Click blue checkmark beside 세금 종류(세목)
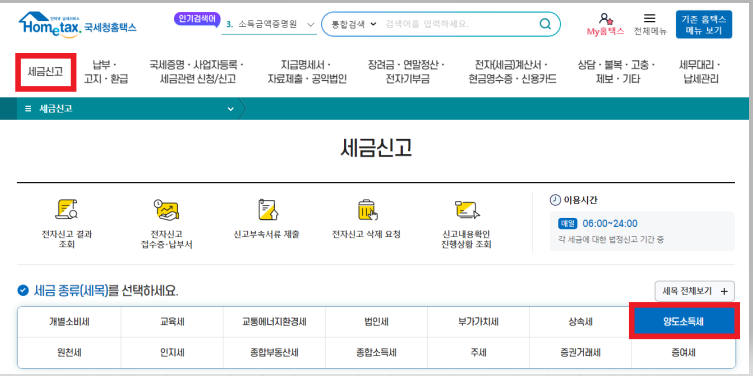 (23, 290)
